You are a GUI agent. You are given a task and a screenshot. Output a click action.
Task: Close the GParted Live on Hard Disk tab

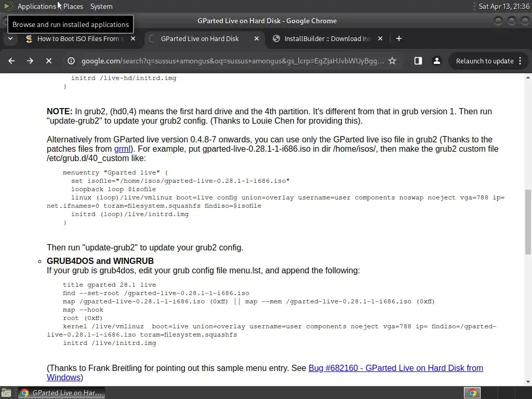coord(257,38)
